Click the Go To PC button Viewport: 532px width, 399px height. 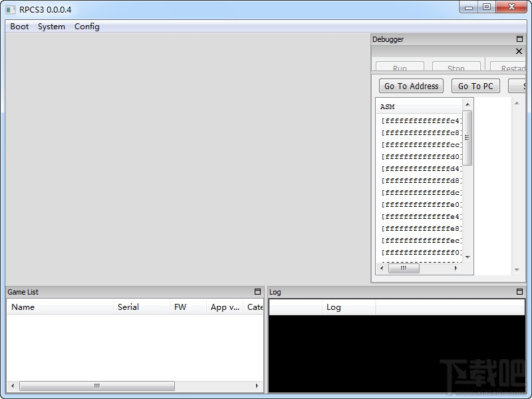[475, 86]
